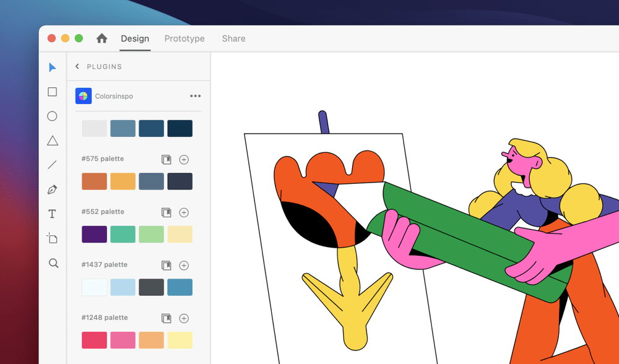
Task: Select the Line tool
Action: click(52, 165)
